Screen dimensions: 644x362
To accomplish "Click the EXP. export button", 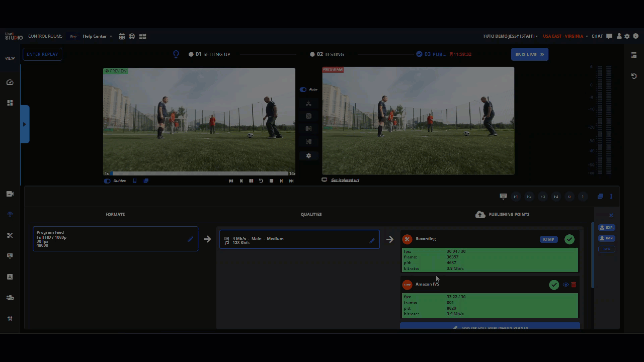I will click(x=606, y=227).
